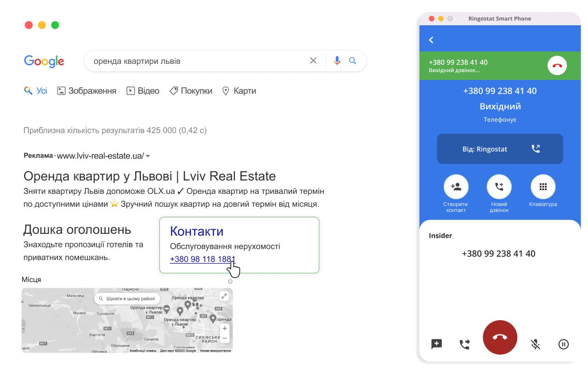This screenshot has width=588, height=373.
Task: Switch to the Зображення tab
Action: pyautogui.click(x=87, y=91)
